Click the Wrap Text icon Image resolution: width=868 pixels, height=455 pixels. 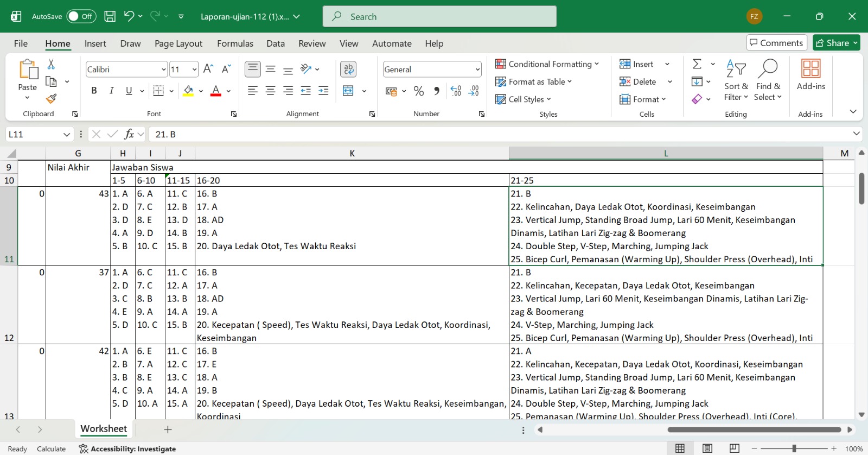pos(348,69)
